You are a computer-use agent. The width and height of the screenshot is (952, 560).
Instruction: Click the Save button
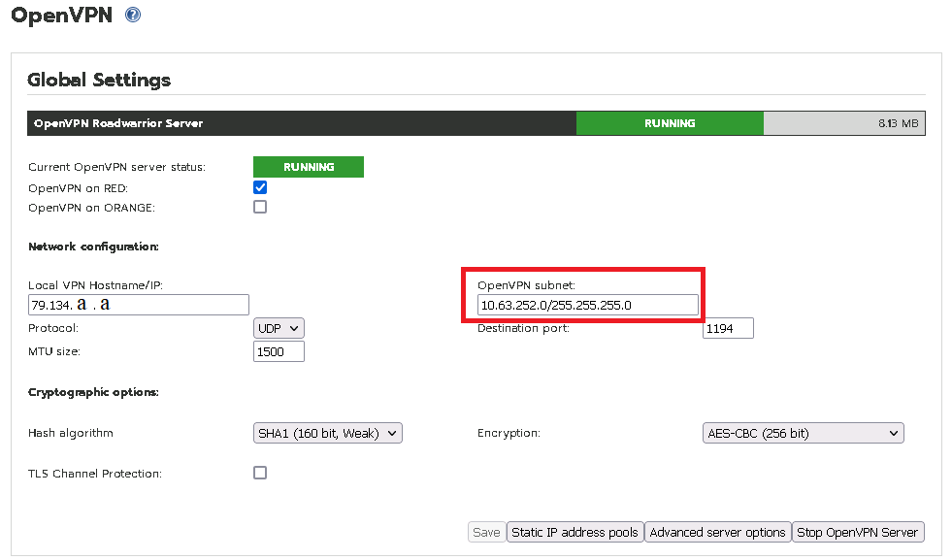tap(486, 532)
